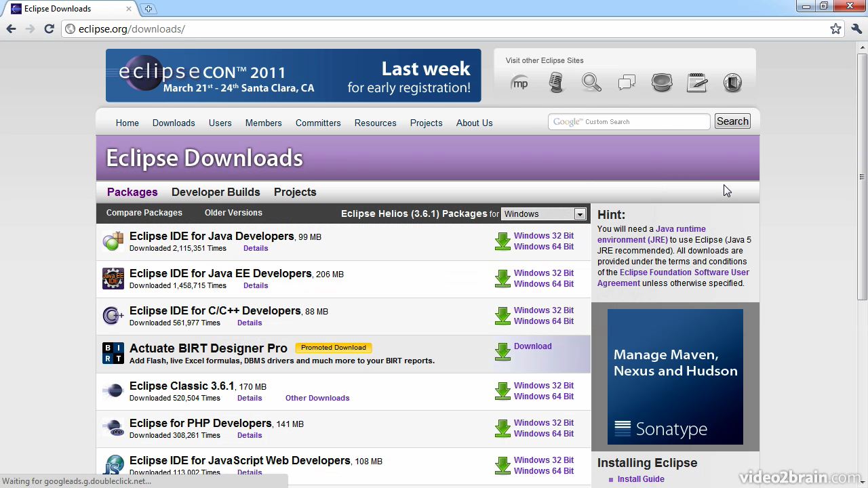Image resolution: width=868 pixels, height=488 pixels.
Task: Open Details for Eclipse IDE for Java Developers
Action: tap(256, 248)
